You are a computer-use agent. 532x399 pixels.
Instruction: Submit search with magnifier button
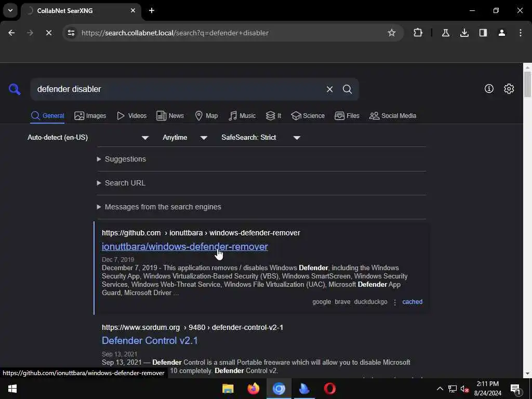pyautogui.click(x=347, y=89)
